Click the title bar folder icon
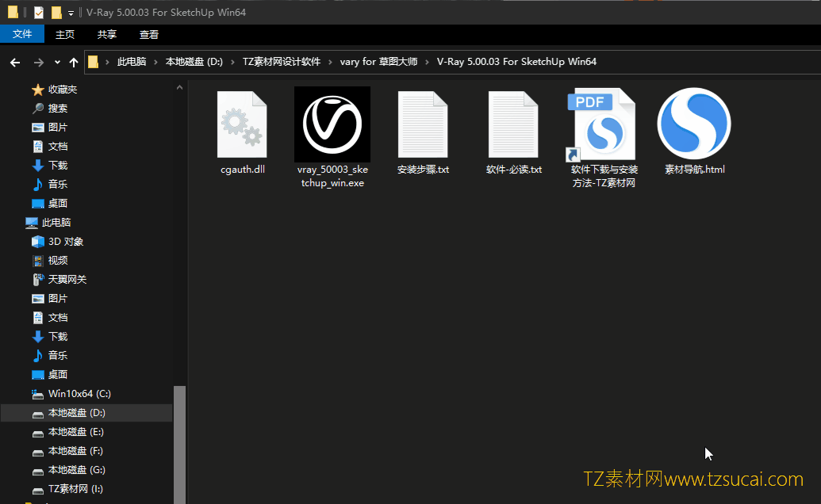Image resolution: width=821 pixels, height=504 pixels. pos(13,13)
